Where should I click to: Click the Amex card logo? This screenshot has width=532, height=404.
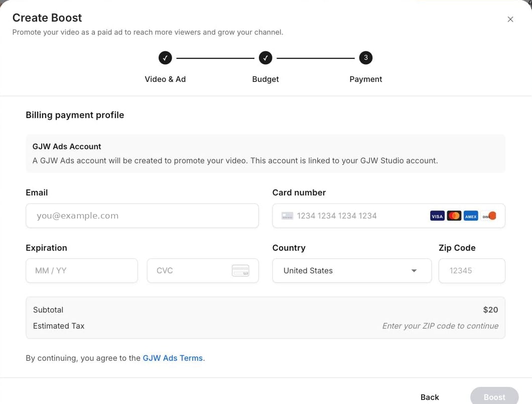[x=471, y=216]
